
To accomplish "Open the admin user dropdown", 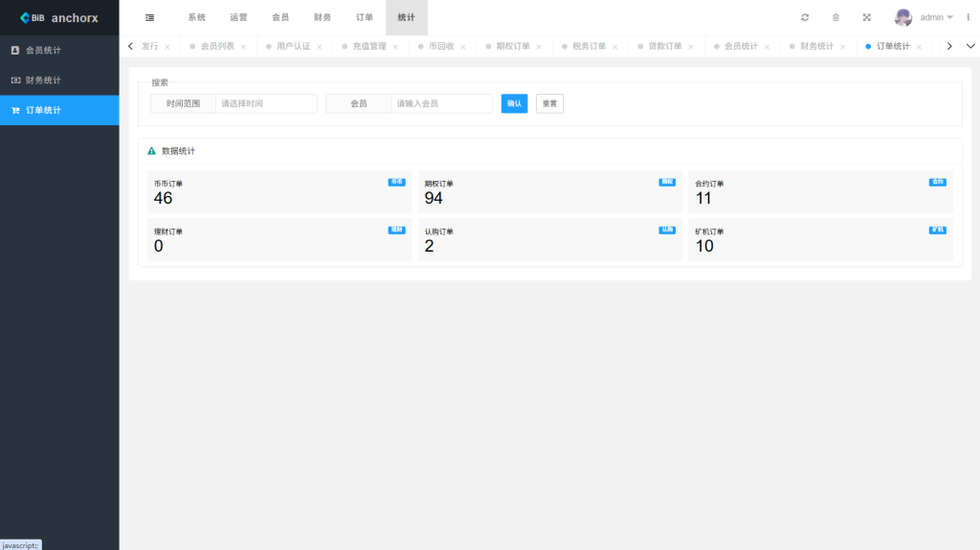I will tap(936, 17).
